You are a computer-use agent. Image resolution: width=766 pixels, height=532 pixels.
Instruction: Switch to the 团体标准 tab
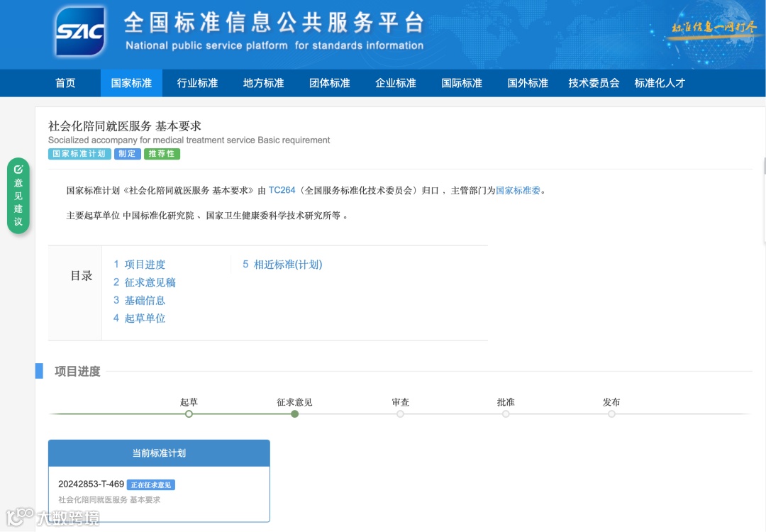330,83
